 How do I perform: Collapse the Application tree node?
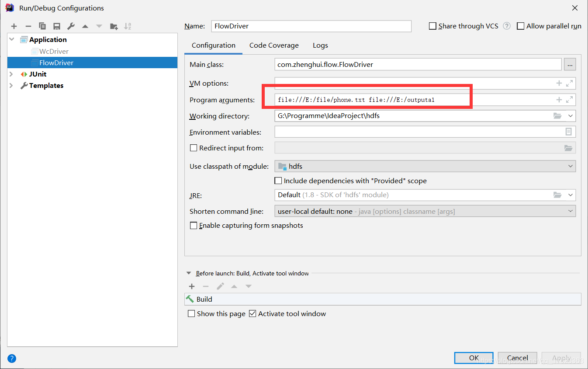(12, 39)
